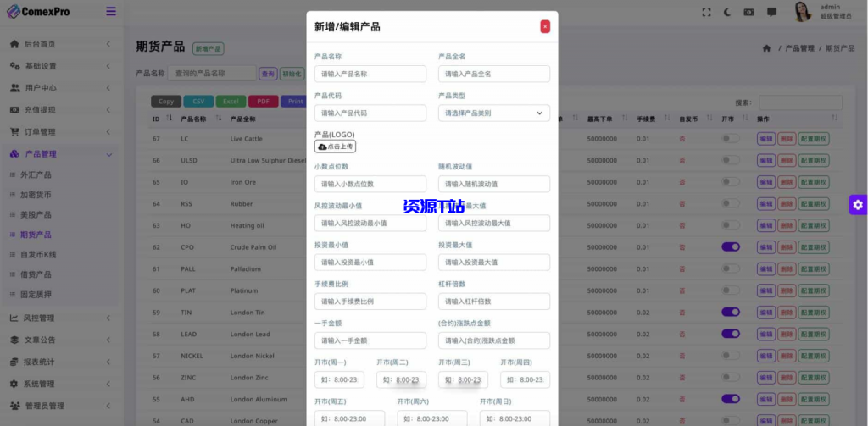Click the 后台首页 house icon
The height and width of the screenshot is (426, 868).
[15, 44]
